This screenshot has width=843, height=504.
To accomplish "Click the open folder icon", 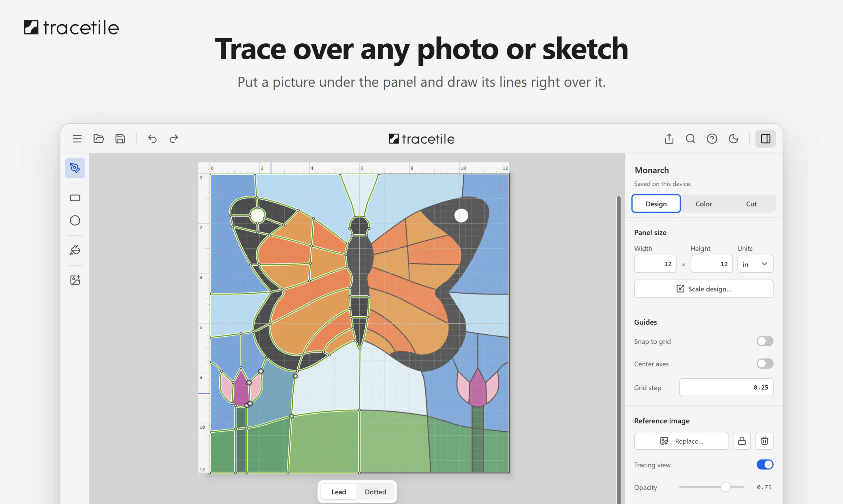I will click(99, 139).
